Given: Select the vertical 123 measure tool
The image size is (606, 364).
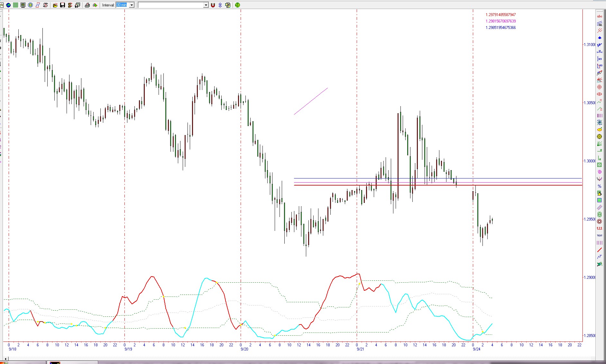Looking at the screenshot, I should (x=600, y=59).
